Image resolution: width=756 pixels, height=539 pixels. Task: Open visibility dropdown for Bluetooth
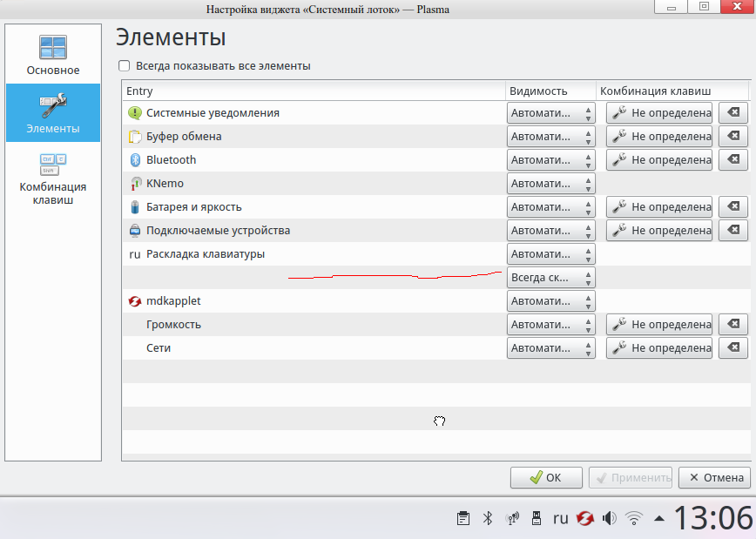pos(551,160)
